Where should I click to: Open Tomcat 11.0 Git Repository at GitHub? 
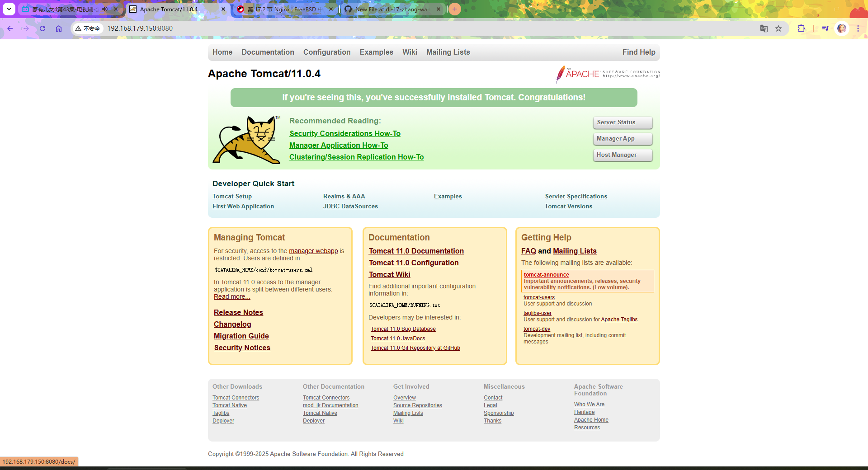415,348
